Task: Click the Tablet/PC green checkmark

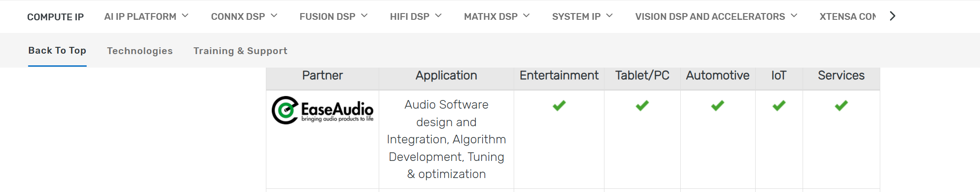Action: 642,105
